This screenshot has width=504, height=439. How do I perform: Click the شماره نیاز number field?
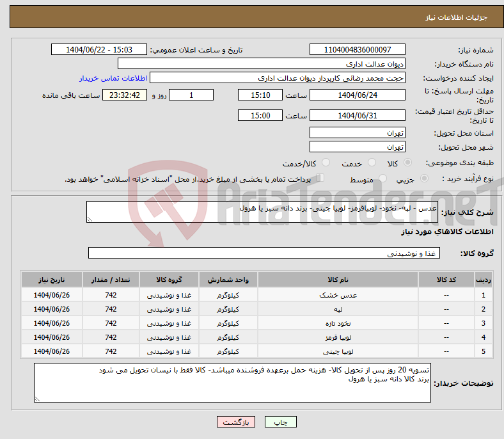[x=357, y=50]
